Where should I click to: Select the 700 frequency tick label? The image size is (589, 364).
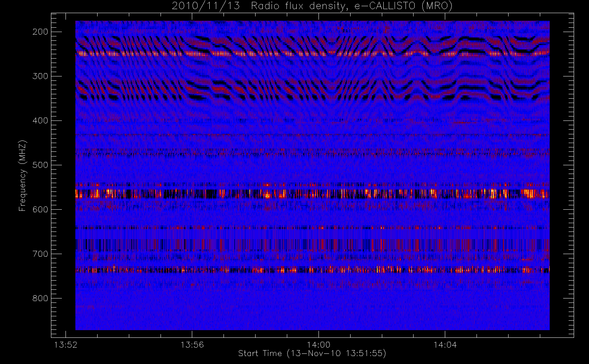click(x=40, y=254)
